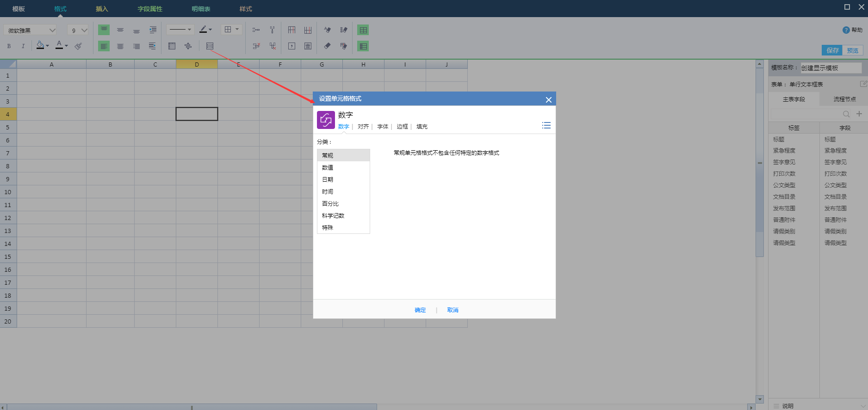The height and width of the screenshot is (410, 868).
Task: Select 百分比 in the category list
Action: pyautogui.click(x=330, y=204)
